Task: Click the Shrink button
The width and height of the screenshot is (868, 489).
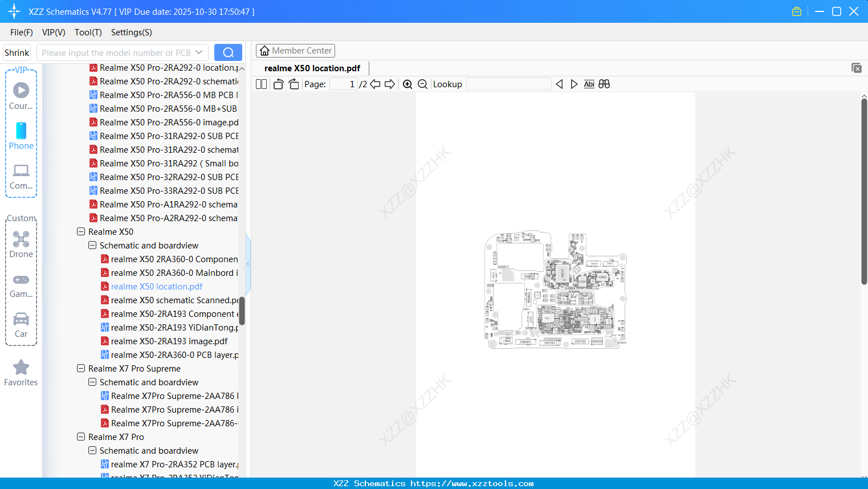Action: click(x=17, y=52)
